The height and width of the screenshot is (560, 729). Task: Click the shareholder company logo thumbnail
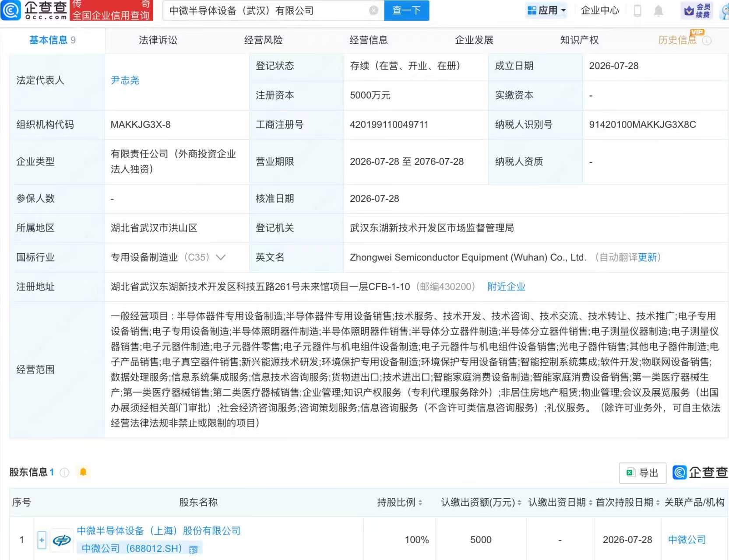click(x=62, y=540)
